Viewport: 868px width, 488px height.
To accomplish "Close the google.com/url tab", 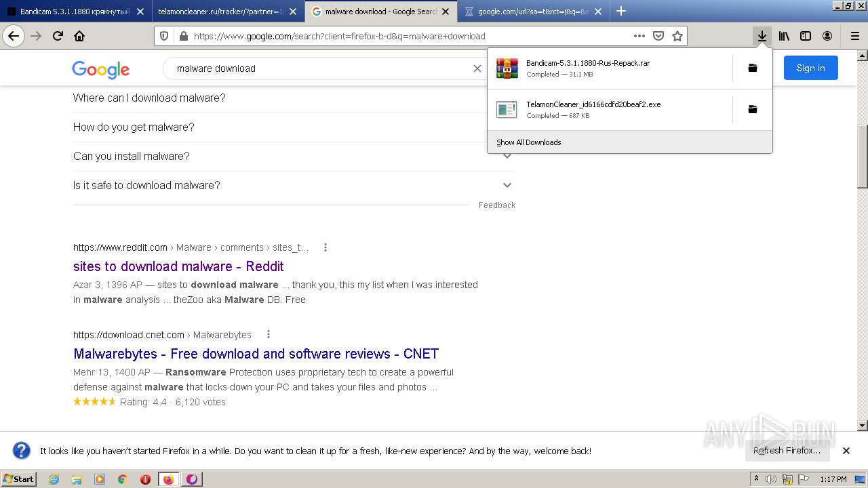I will (x=598, y=12).
